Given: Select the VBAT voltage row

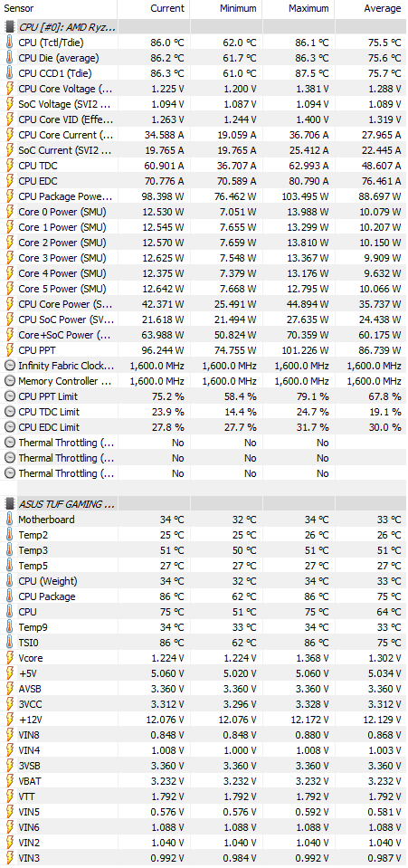Looking at the screenshot, I should (204, 781).
